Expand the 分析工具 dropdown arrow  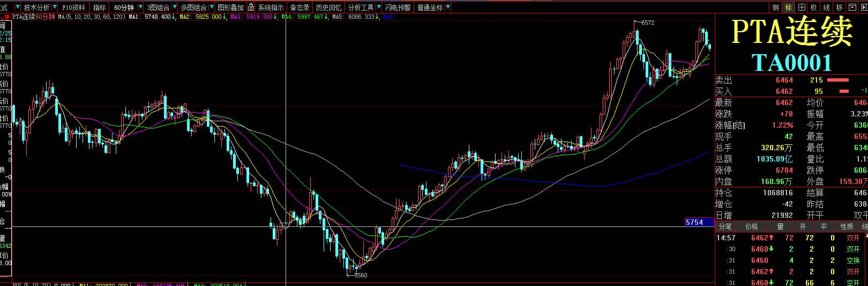[378, 8]
